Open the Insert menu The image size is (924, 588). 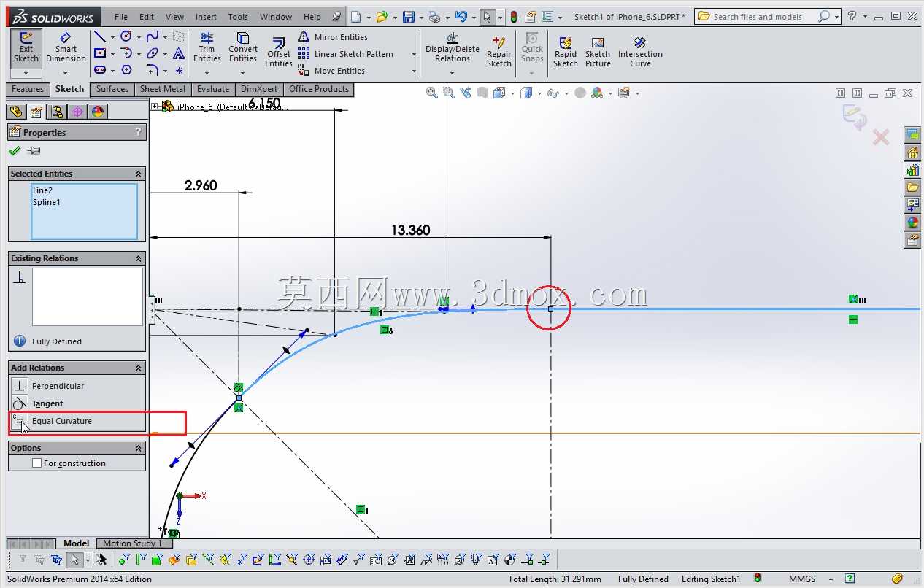[x=206, y=17]
